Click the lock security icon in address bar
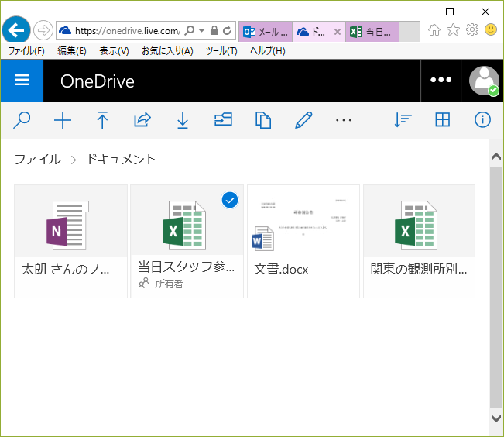The height and width of the screenshot is (437, 504). (x=214, y=30)
